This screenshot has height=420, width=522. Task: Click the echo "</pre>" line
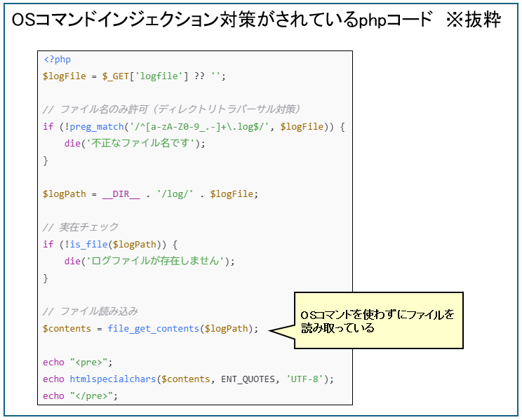[80, 396]
